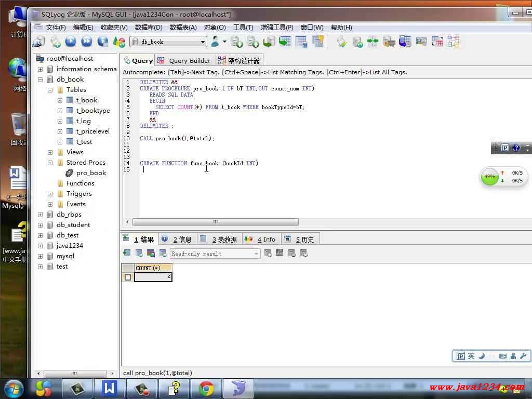Click the soft keyboard icon on the input method bar
The width and height of the screenshot is (532, 399).
click(502, 356)
